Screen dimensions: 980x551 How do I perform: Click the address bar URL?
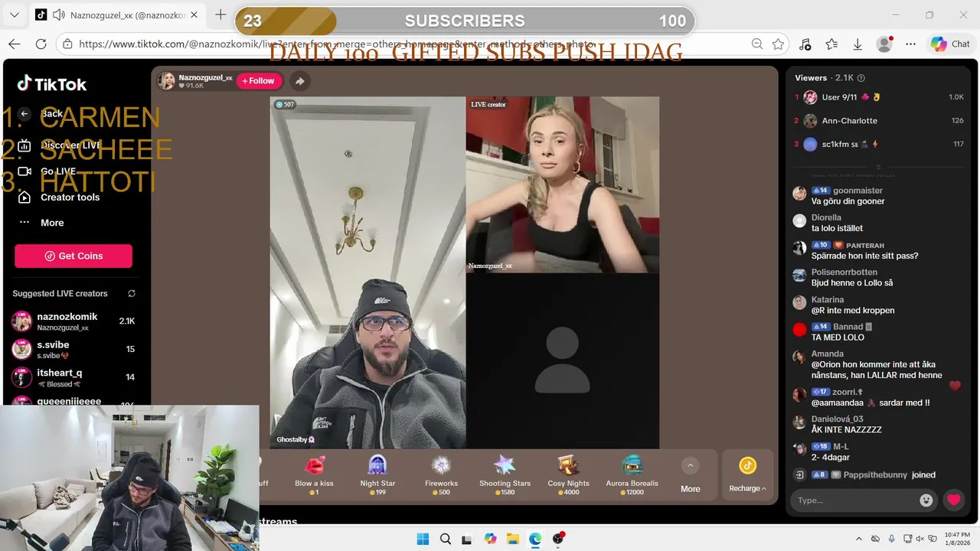coord(337,44)
